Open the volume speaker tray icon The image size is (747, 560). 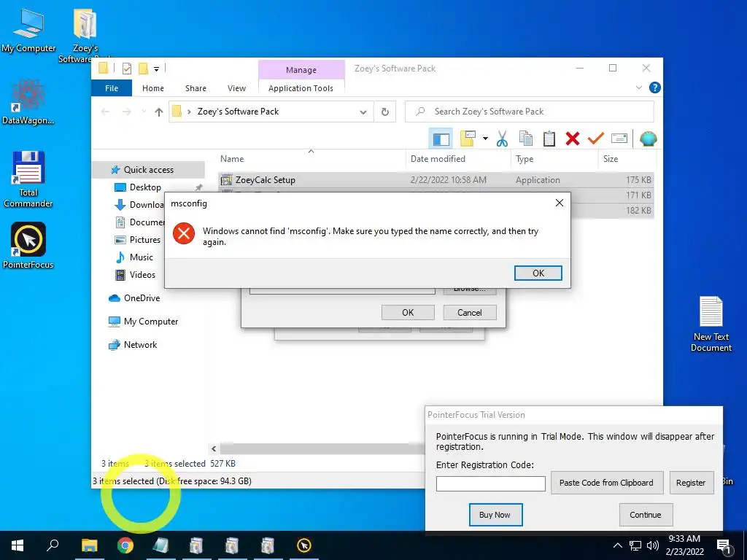[653, 545]
